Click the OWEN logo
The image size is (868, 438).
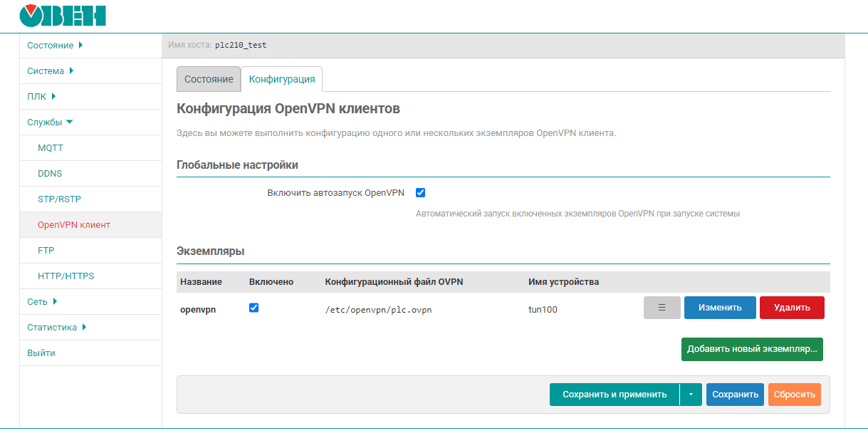pos(63,15)
